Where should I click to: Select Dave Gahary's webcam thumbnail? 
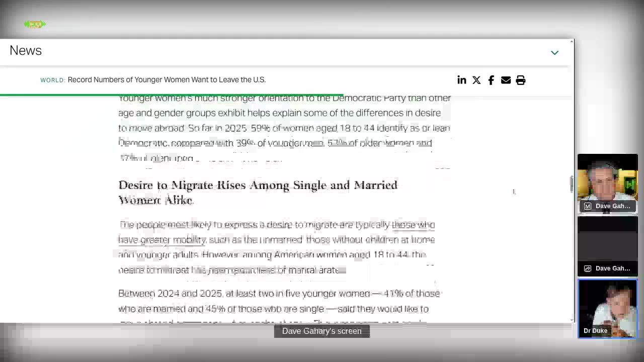pos(608,183)
